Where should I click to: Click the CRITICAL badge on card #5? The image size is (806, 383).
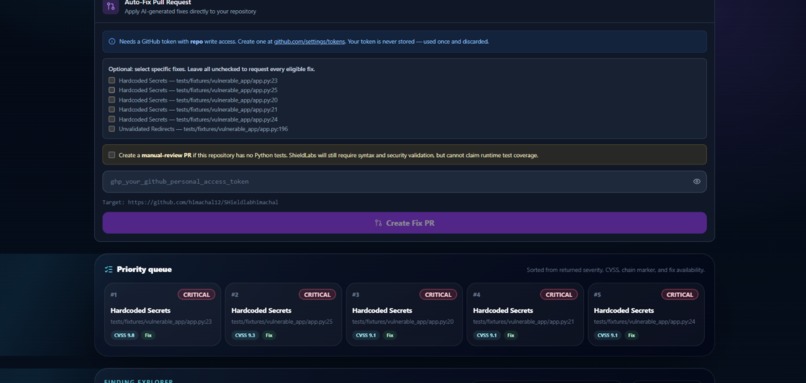point(680,295)
